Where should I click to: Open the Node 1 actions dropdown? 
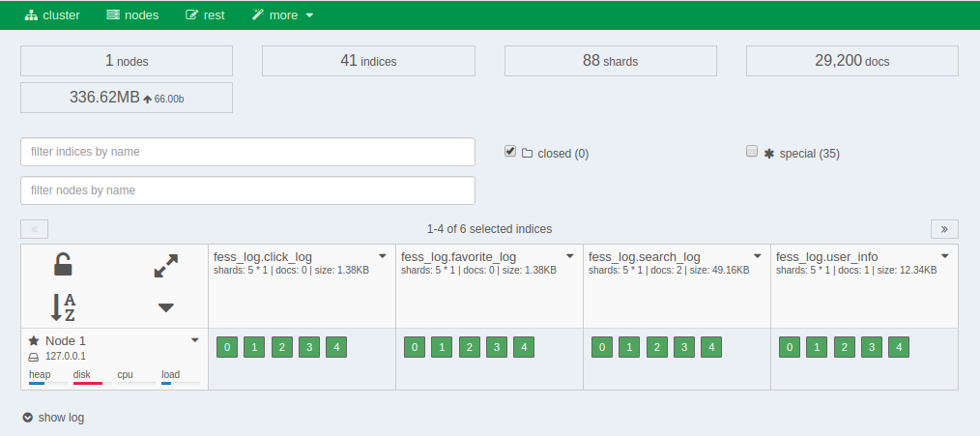(x=195, y=340)
